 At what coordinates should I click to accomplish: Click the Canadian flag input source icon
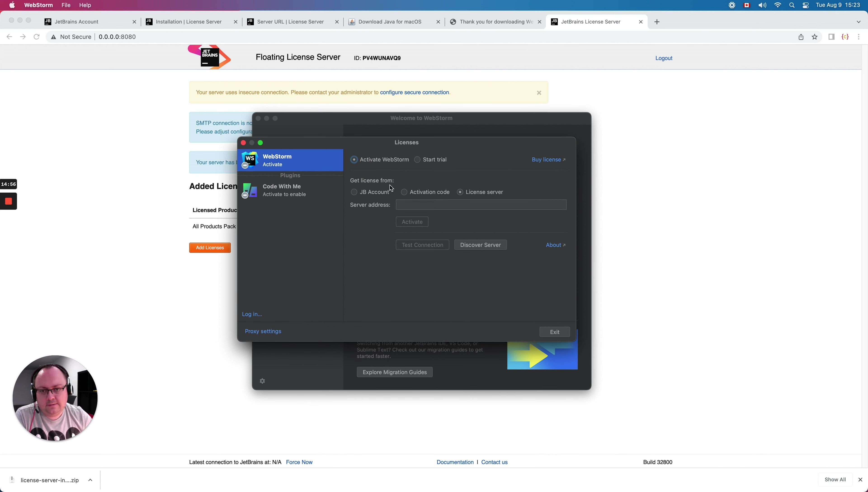tap(747, 5)
